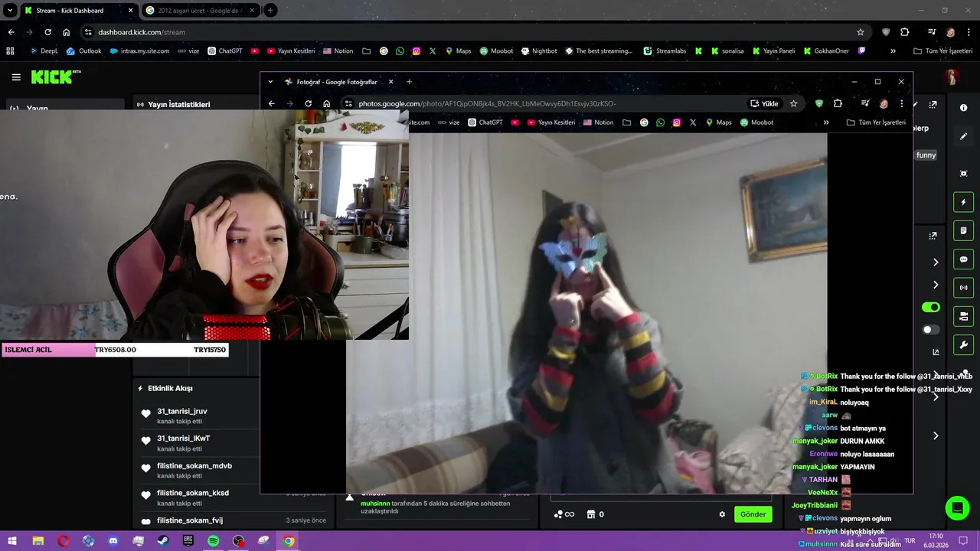Click the broadcast signal icon in sidebar
The width and height of the screenshot is (980, 551).
tap(963, 288)
